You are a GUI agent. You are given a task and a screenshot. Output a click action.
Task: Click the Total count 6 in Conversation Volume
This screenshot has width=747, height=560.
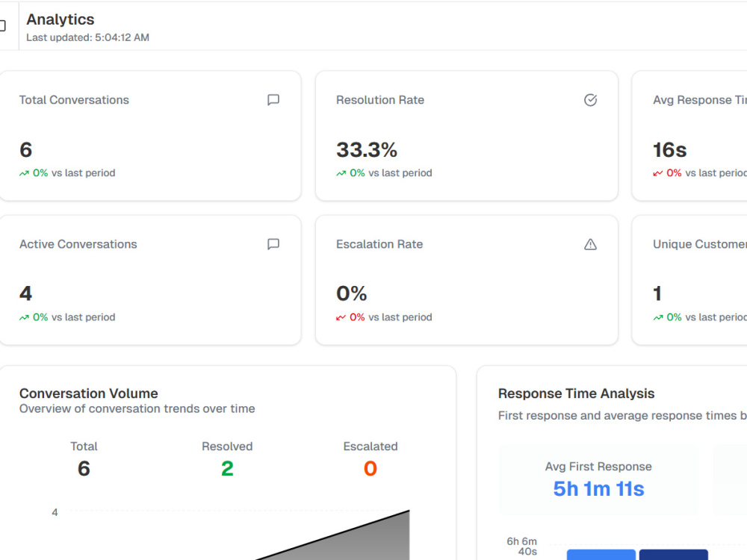pos(84,469)
